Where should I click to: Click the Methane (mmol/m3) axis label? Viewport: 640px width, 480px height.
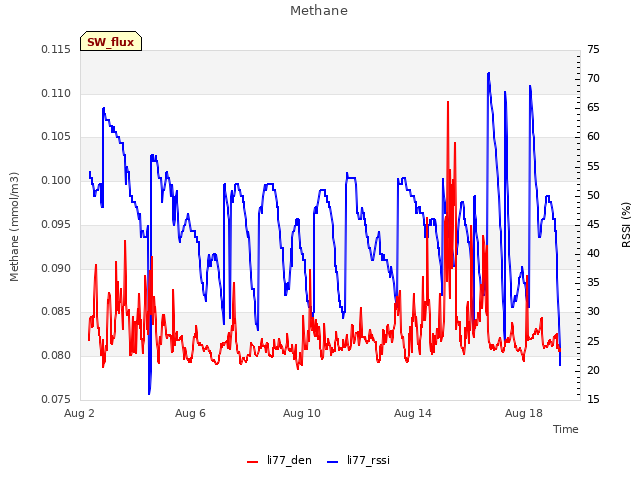(x=14, y=227)
